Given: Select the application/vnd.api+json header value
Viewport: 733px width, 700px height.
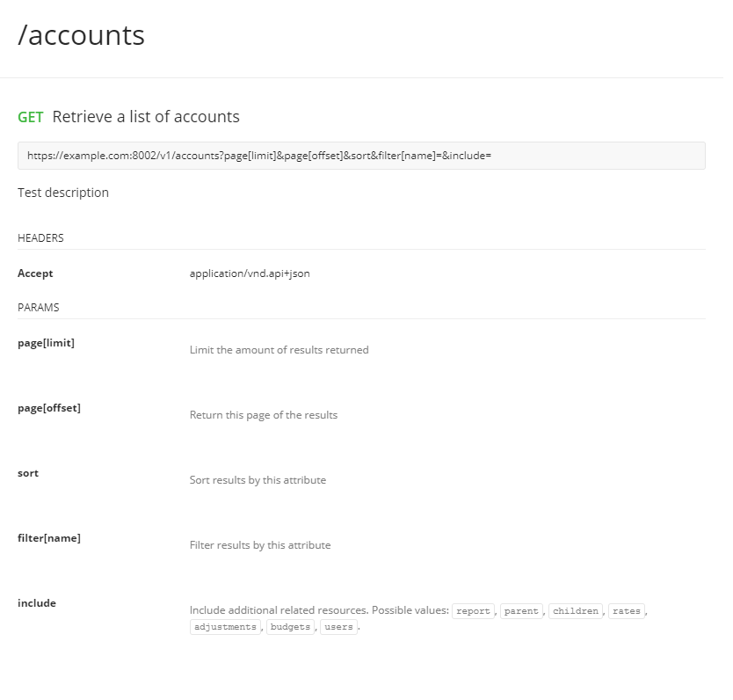Looking at the screenshot, I should point(249,273).
